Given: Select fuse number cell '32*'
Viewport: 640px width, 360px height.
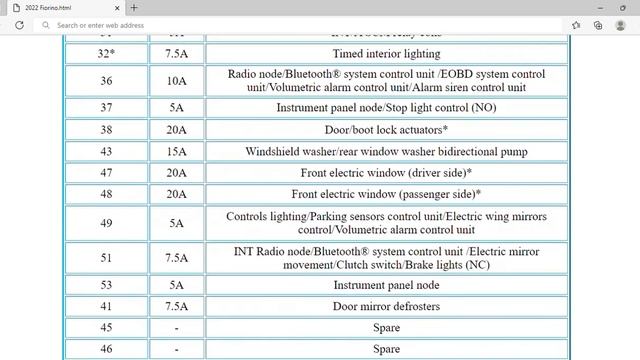Looking at the screenshot, I should (x=106, y=54).
